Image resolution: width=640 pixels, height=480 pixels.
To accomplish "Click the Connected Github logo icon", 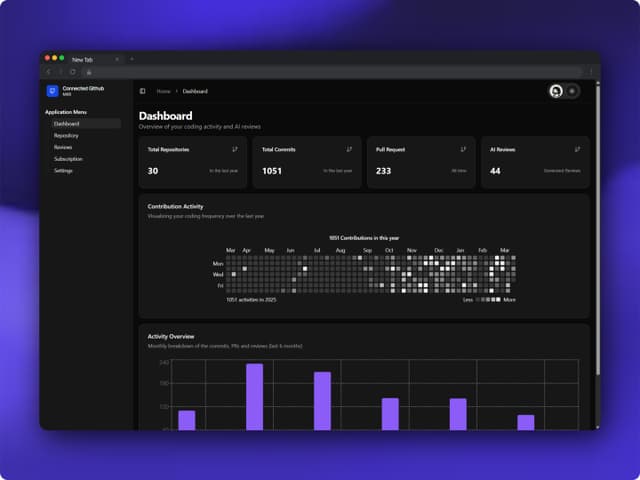I will [x=52, y=91].
